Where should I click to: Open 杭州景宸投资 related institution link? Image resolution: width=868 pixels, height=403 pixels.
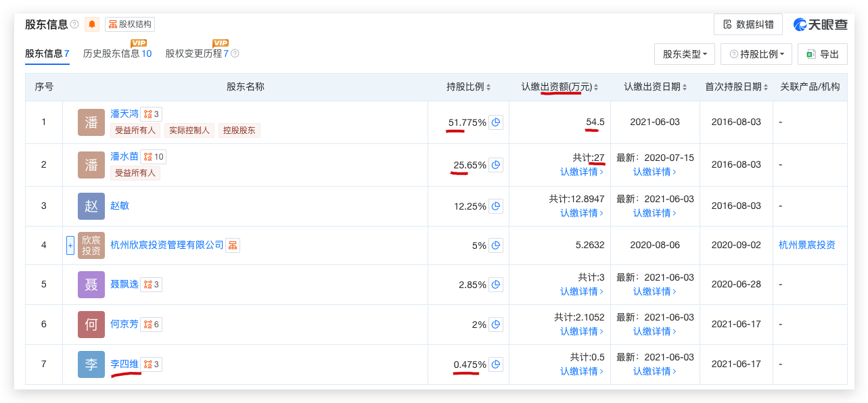pos(807,245)
